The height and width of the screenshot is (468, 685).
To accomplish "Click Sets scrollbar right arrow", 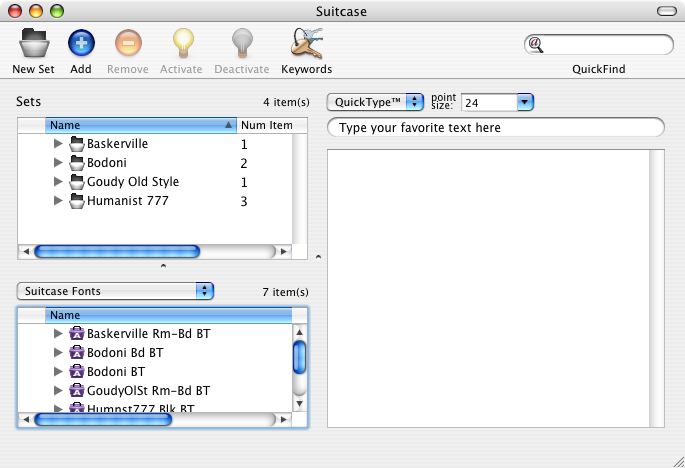I will click(284, 251).
